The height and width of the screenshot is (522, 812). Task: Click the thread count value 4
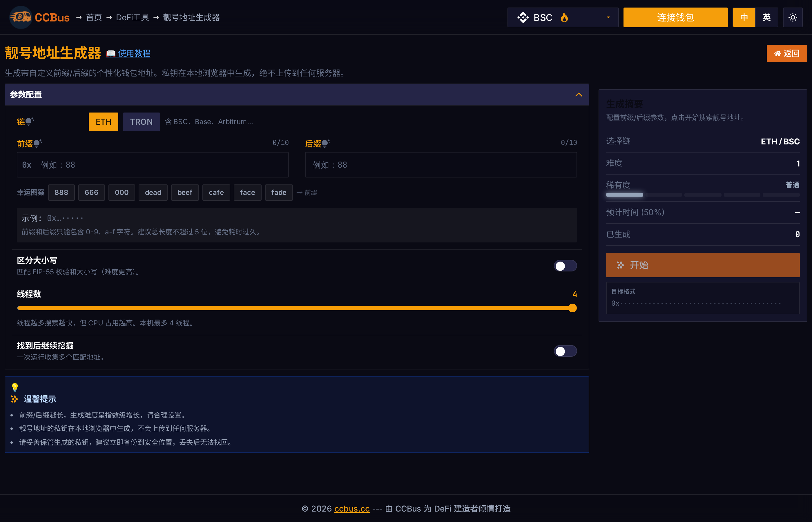(575, 294)
